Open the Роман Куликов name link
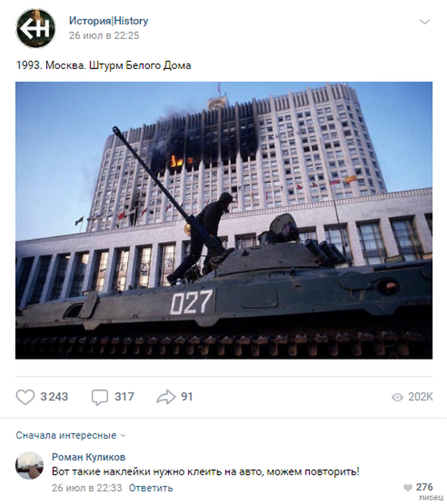Screen dimensions: 447x504 tap(89, 457)
